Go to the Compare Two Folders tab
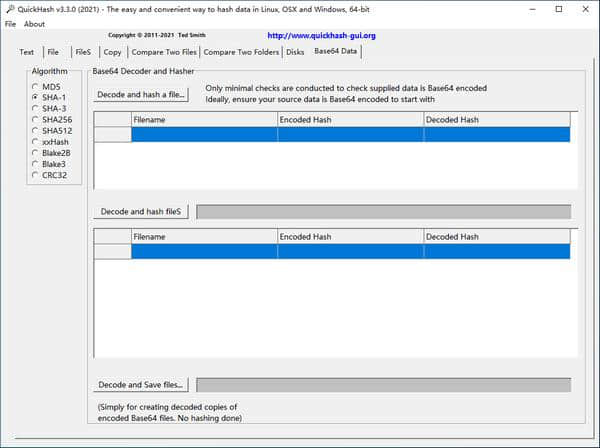The width and height of the screenshot is (600, 448). (241, 52)
